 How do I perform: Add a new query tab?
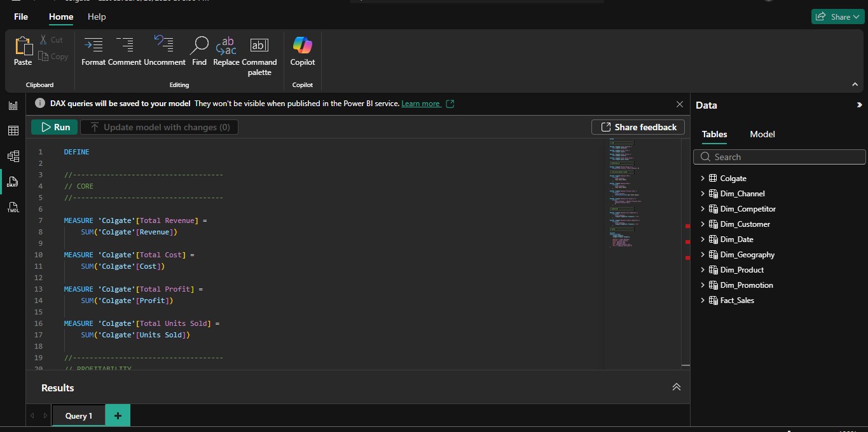point(118,415)
